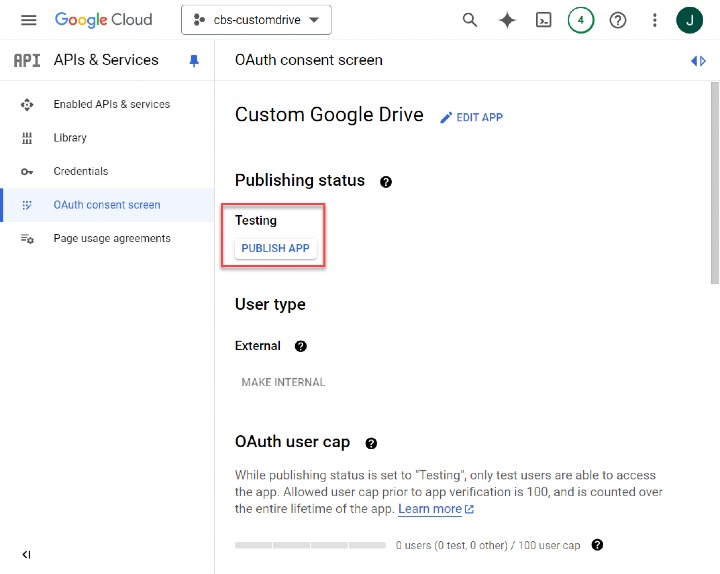Toggle the right info panel arrows

pos(698,61)
